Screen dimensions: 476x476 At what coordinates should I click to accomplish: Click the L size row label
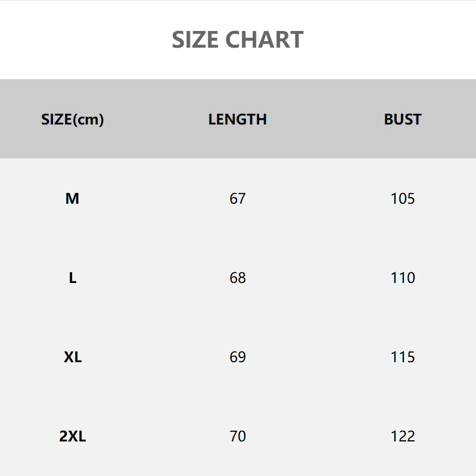pos(73,278)
